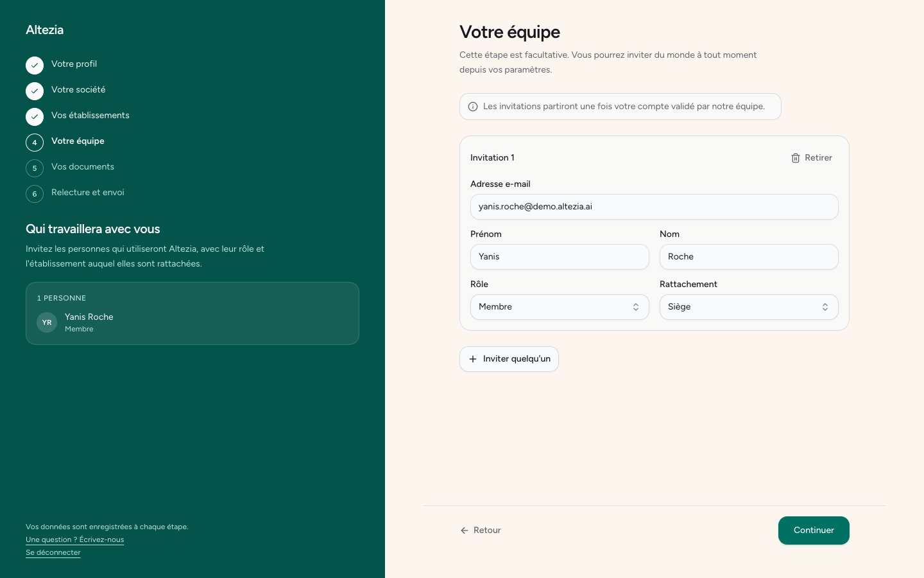The image size is (924, 578).
Task: Click the Continuer button
Action: [x=814, y=530]
